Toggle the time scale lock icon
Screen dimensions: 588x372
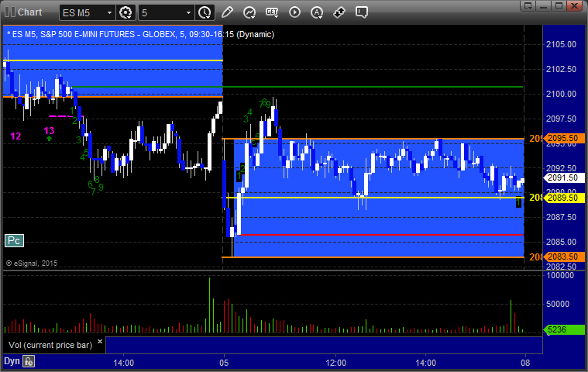pyautogui.click(x=29, y=361)
